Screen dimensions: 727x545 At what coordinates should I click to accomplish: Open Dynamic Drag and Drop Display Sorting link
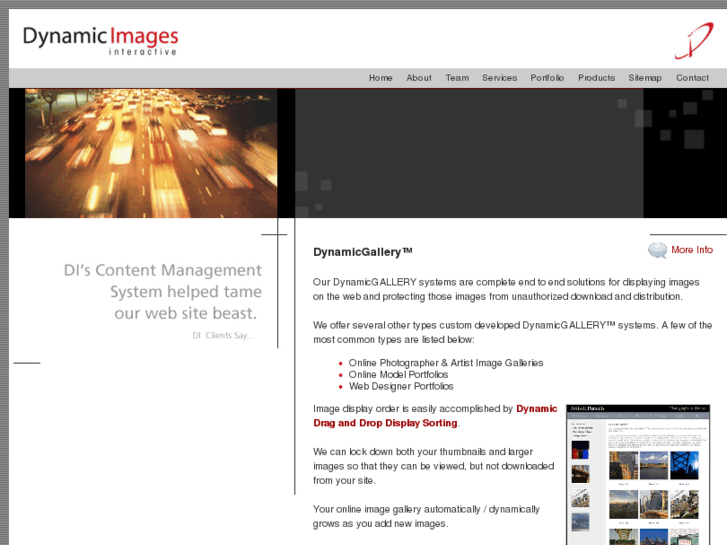click(x=435, y=416)
